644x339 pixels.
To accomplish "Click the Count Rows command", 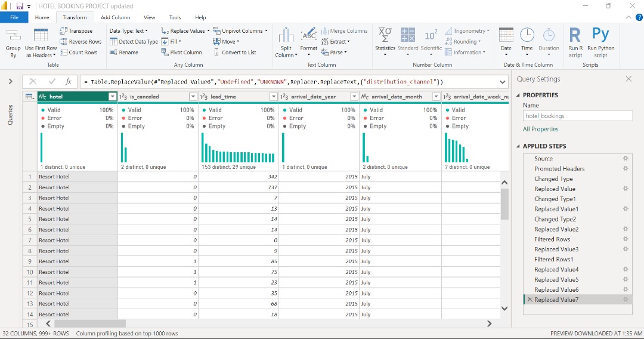I will [x=79, y=52].
